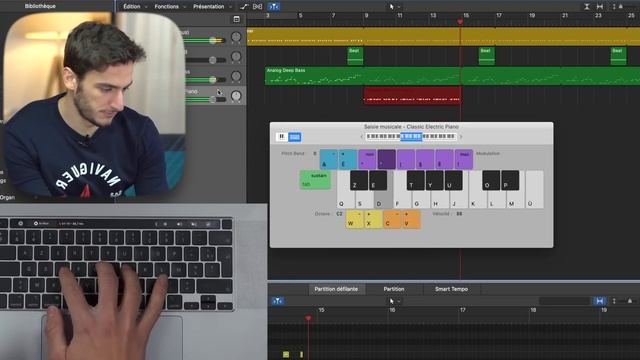The height and width of the screenshot is (360, 640).
Task: Click the white Ù piano key
Action: (x=534, y=190)
